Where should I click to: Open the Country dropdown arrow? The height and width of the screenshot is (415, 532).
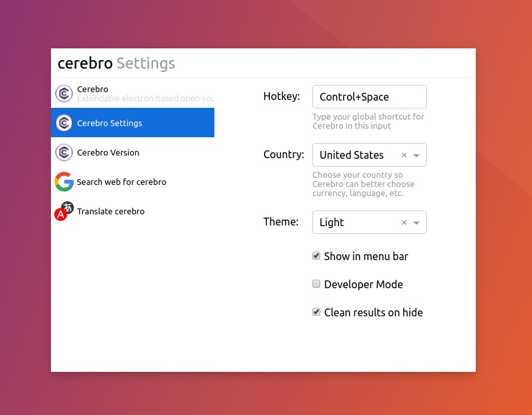[416, 156]
